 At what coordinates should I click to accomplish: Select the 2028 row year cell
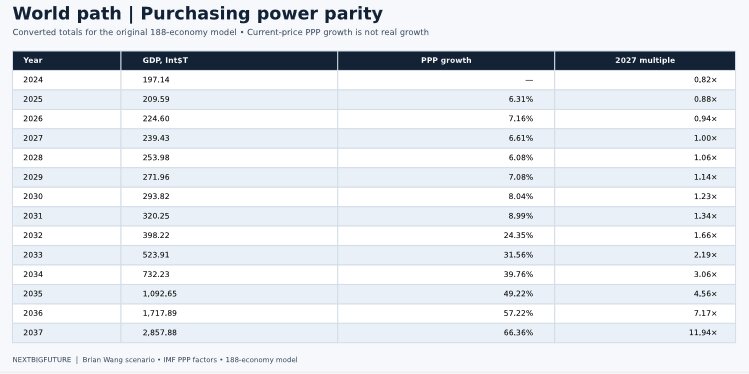[x=66, y=158]
